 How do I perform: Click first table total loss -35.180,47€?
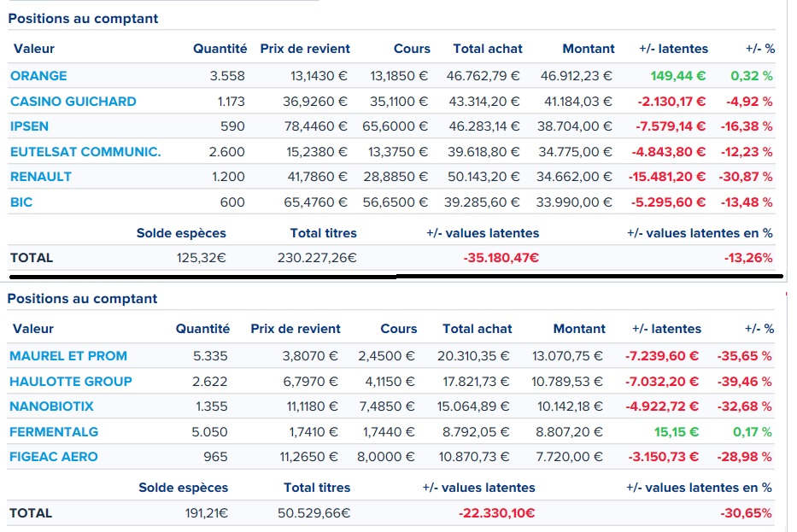pyautogui.click(x=501, y=258)
